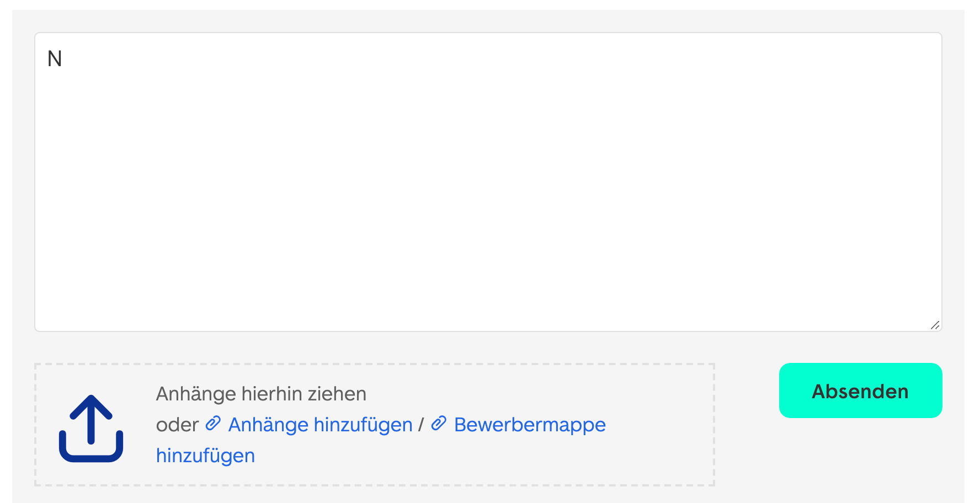Image resolution: width=980 pixels, height=503 pixels.
Task: Click the slash separator between attachment links
Action: [x=421, y=425]
